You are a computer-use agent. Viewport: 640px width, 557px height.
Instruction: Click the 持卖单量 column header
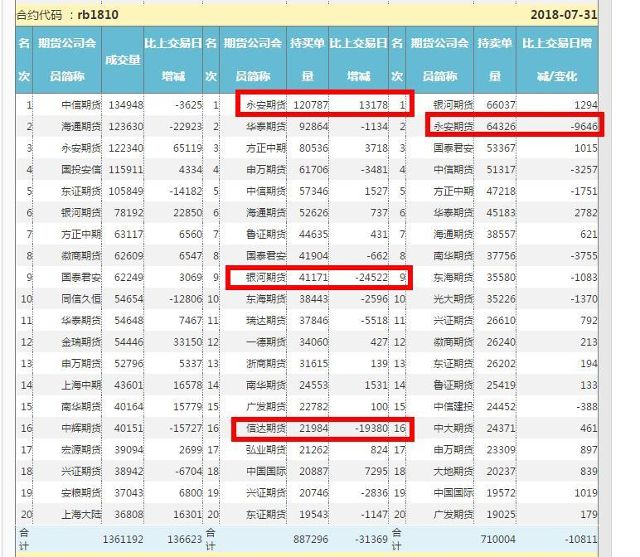(x=495, y=60)
